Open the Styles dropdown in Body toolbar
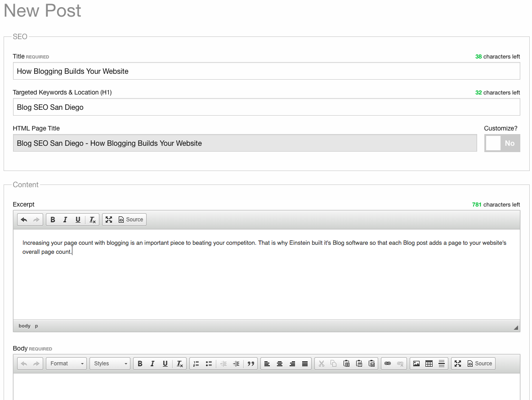 109,364
